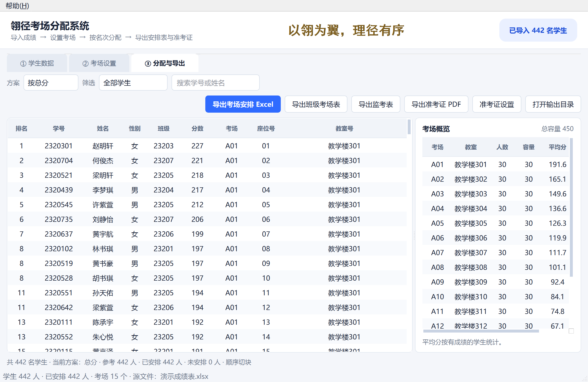Select the row for 孙天佑
This screenshot has width=588, height=382.
click(207, 293)
